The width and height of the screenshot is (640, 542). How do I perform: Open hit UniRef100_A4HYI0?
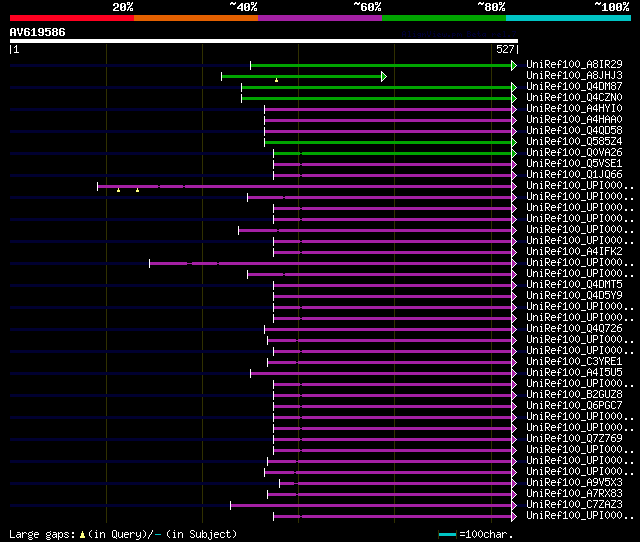(x=574, y=109)
